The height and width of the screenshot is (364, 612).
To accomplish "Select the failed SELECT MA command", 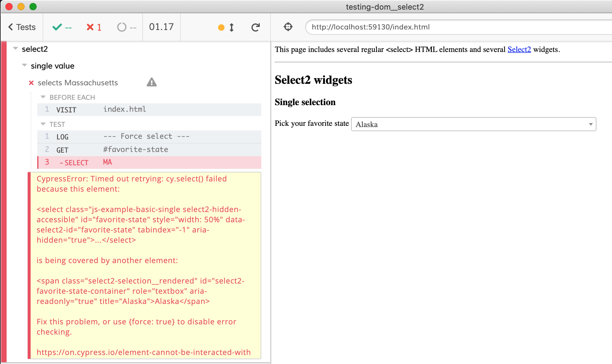I will 149,162.
